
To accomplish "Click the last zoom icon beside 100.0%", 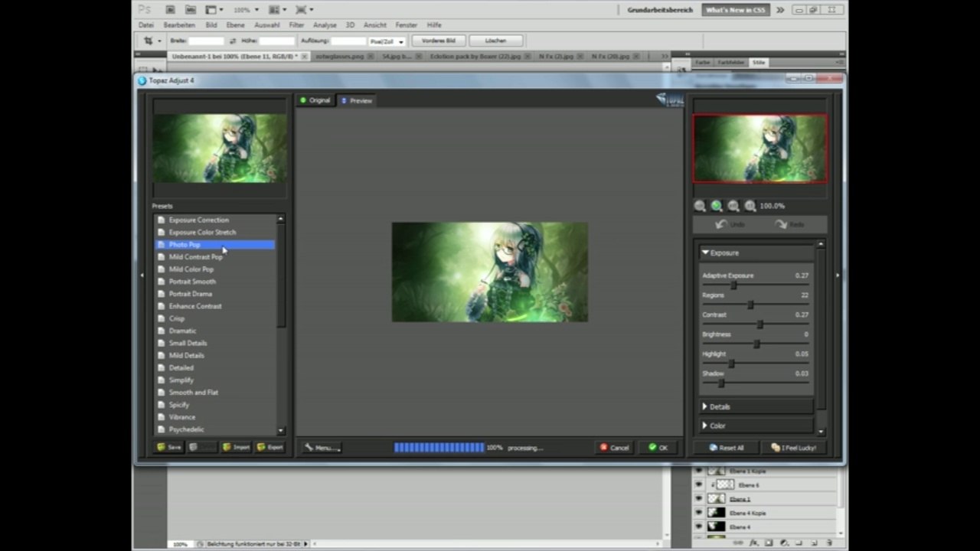I will tap(750, 206).
